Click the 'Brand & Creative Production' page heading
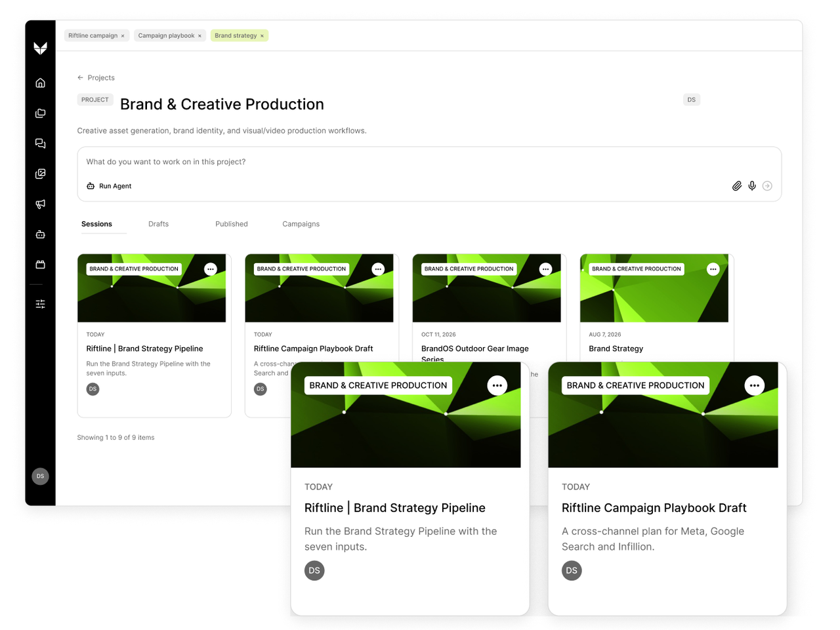Image resolution: width=840 pixels, height=630 pixels. click(222, 104)
